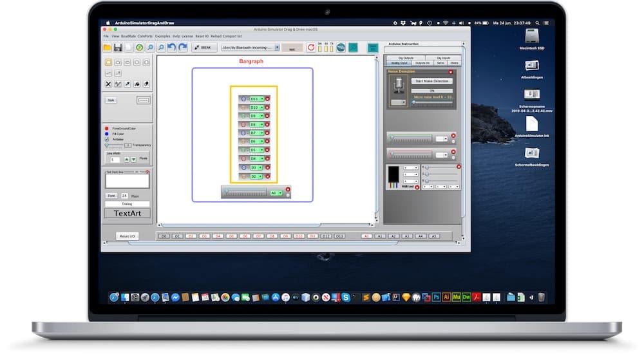Open the D2 pin dropdown

[257, 176]
